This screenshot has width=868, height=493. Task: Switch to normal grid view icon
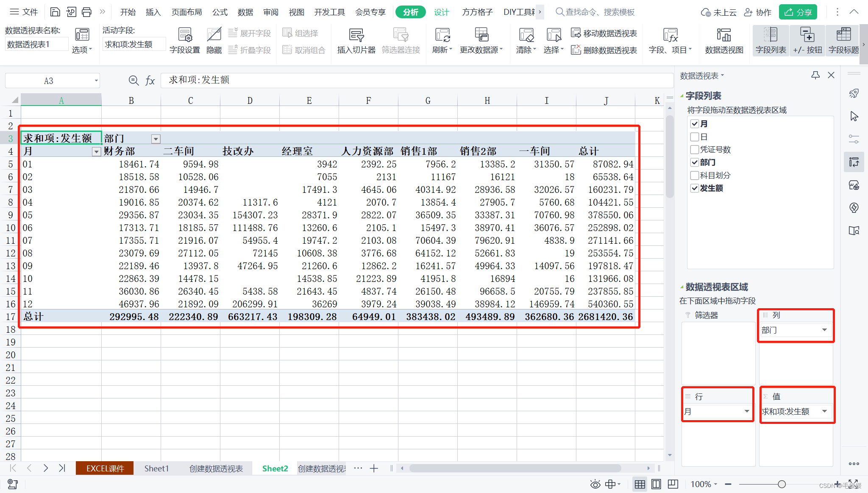click(640, 484)
